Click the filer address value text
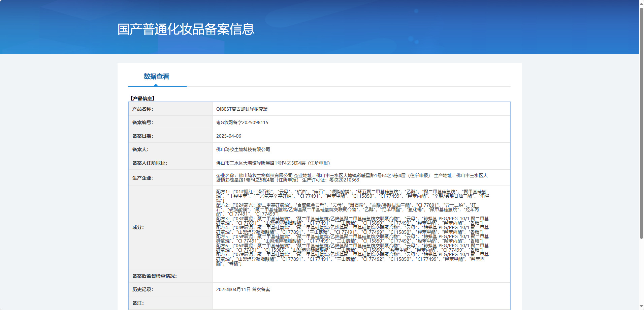644x310 pixels. [273, 163]
